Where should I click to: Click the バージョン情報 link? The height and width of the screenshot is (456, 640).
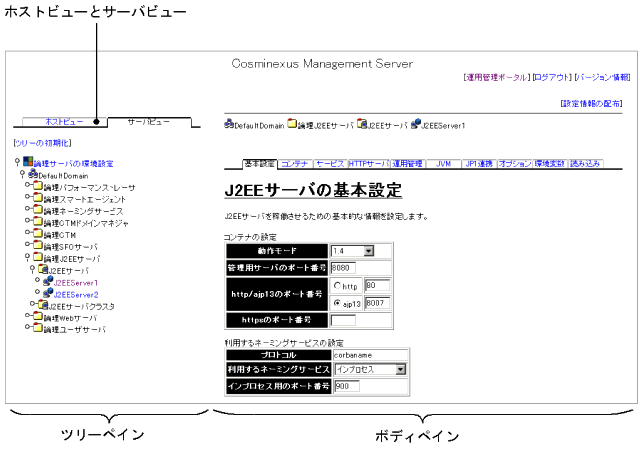[603, 77]
